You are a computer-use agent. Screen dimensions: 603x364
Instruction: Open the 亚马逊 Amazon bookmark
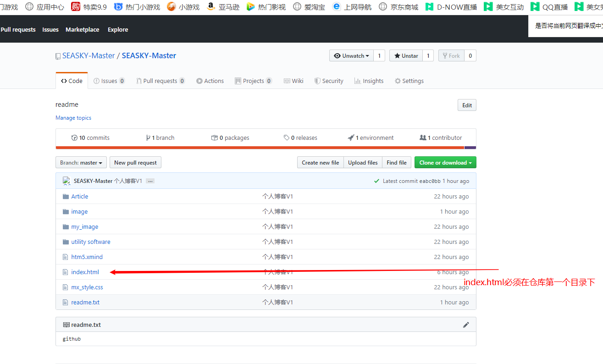[223, 7]
